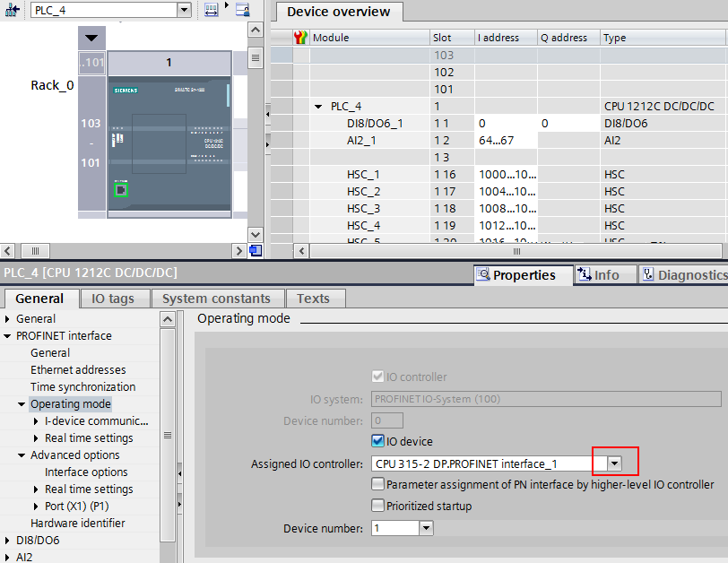This screenshot has width=728, height=563.
Task: Click the Slot column header
Action: point(452,38)
